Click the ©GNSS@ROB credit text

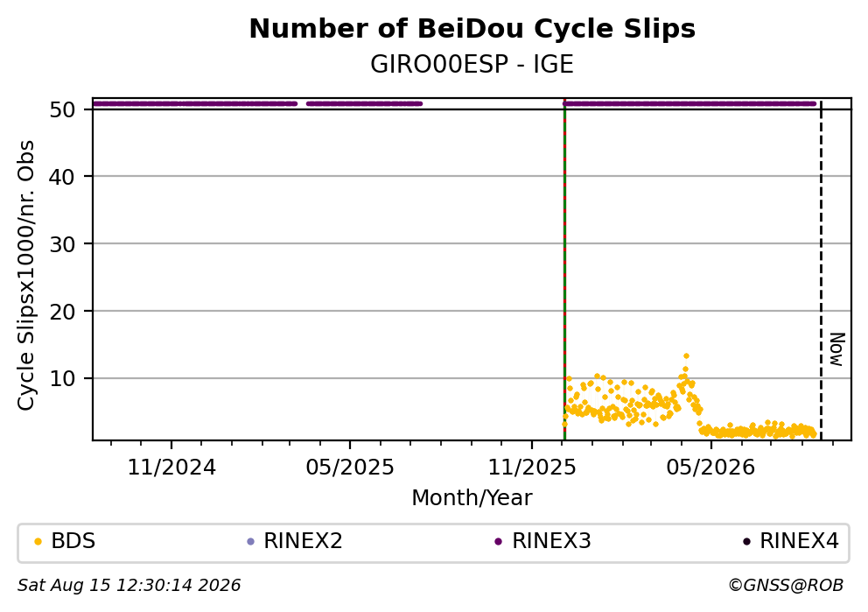click(x=786, y=586)
